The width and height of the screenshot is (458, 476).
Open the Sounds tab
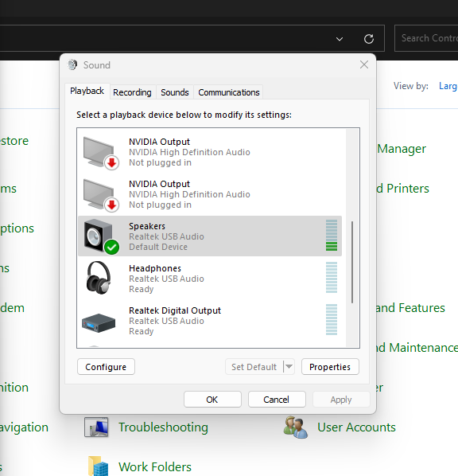[x=175, y=92]
